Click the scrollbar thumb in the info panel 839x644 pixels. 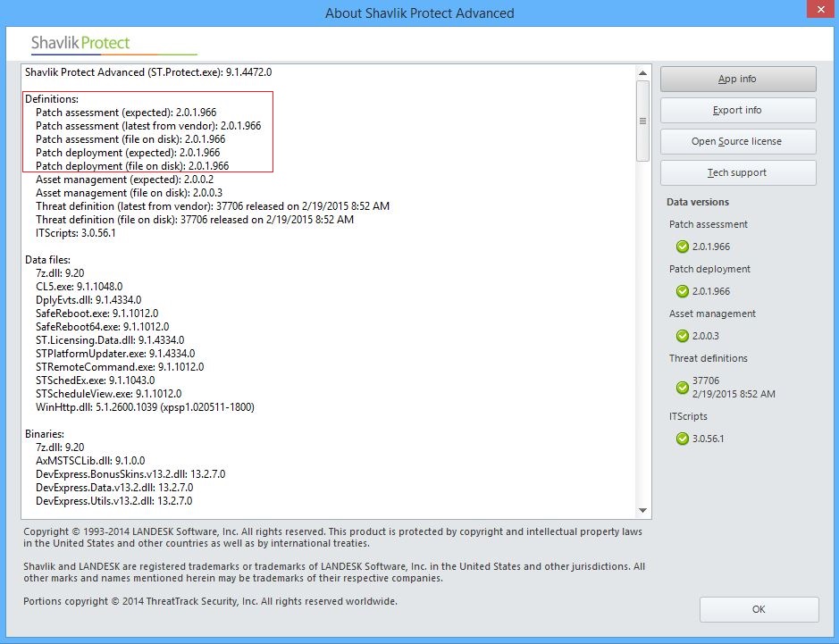pos(642,121)
